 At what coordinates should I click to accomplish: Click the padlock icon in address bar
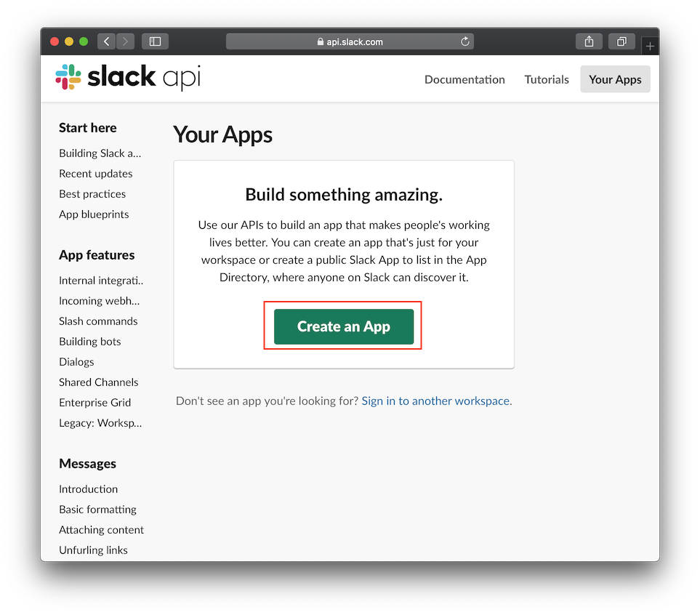[x=320, y=41]
